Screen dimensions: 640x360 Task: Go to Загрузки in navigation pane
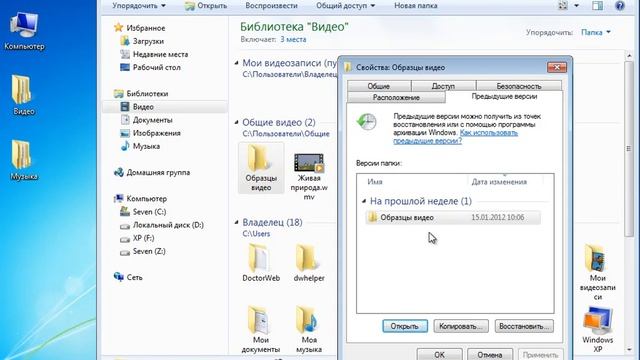pyautogui.click(x=148, y=41)
